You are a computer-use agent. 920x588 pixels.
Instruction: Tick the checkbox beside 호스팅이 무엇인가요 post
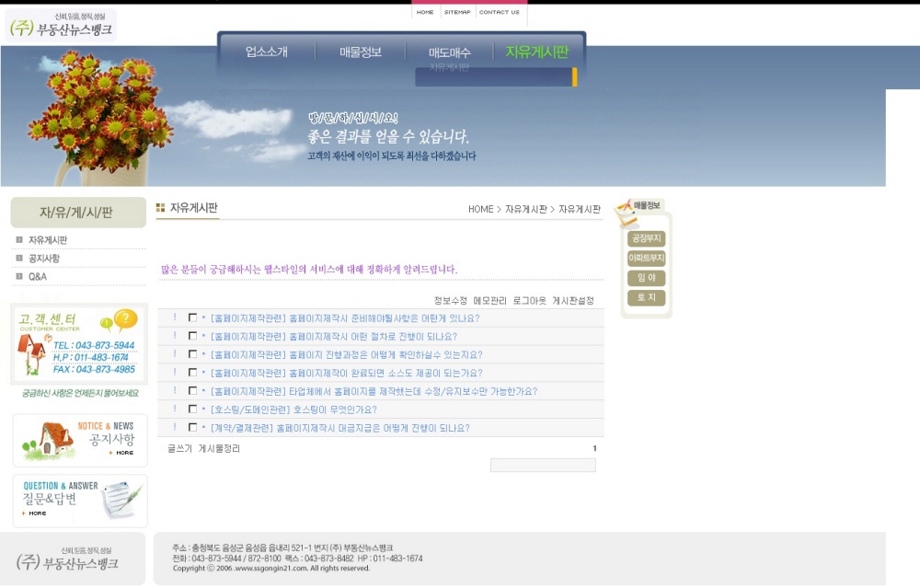(192, 409)
